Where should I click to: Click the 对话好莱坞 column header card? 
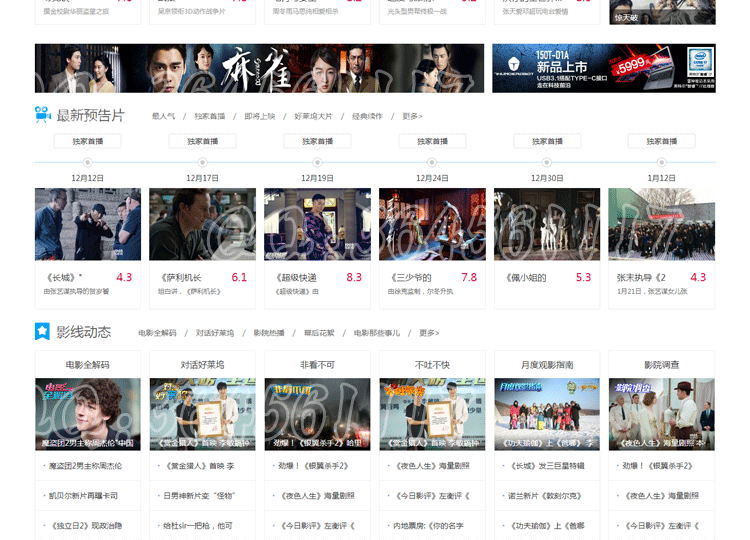coord(202,364)
